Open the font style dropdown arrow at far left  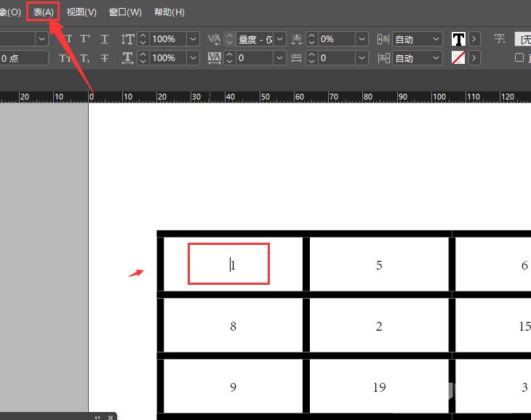41,39
